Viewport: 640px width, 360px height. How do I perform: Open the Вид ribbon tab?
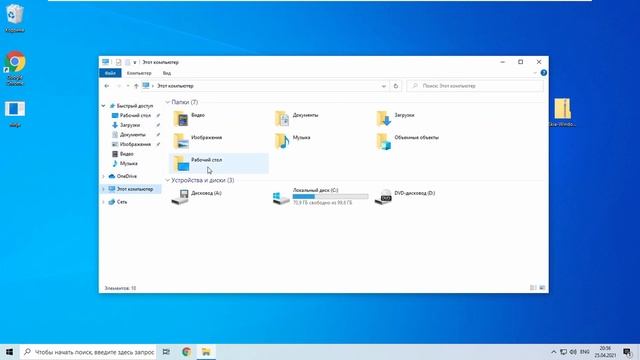[167, 73]
